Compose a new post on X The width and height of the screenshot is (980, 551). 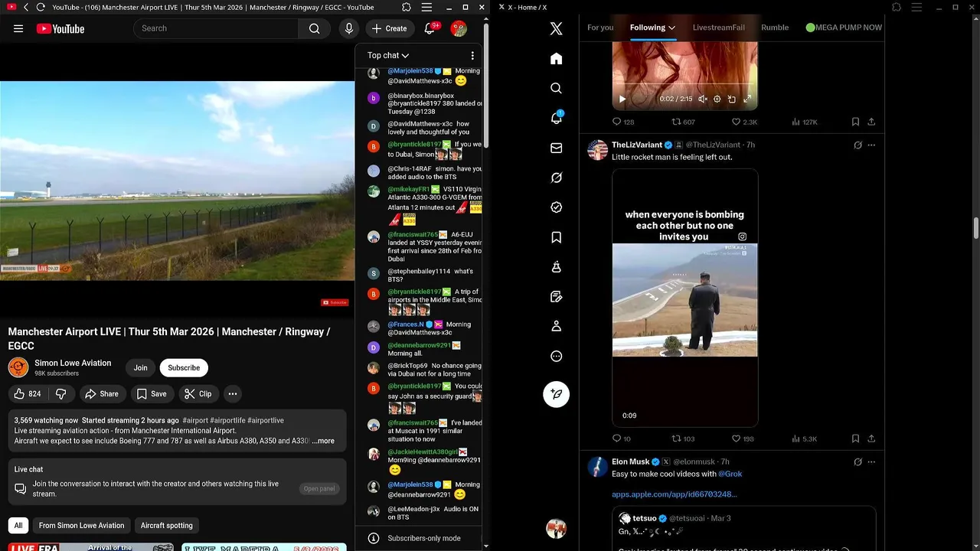coord(557,393)
